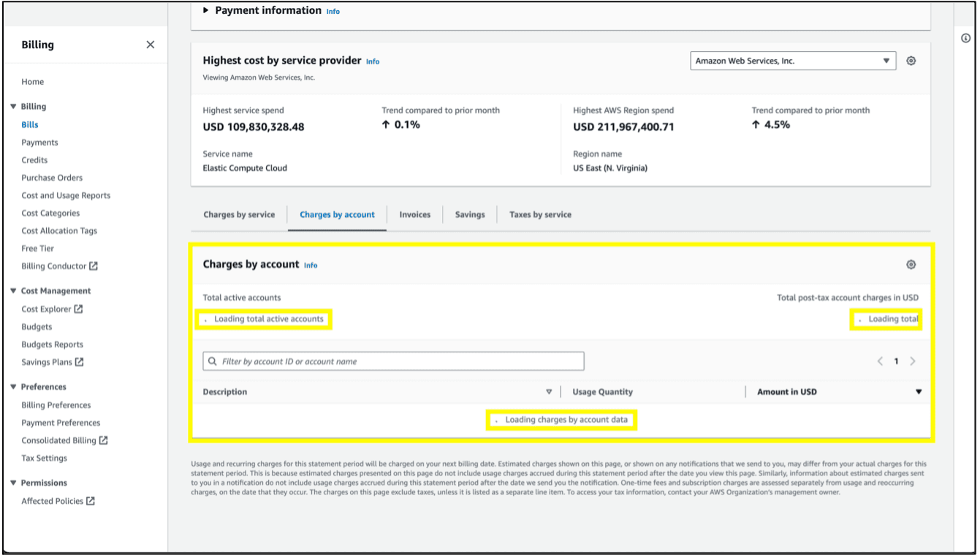The height and width of the screenshot is (558, 980).
Task: Click Info link next to Payment information
Action: 333,12
